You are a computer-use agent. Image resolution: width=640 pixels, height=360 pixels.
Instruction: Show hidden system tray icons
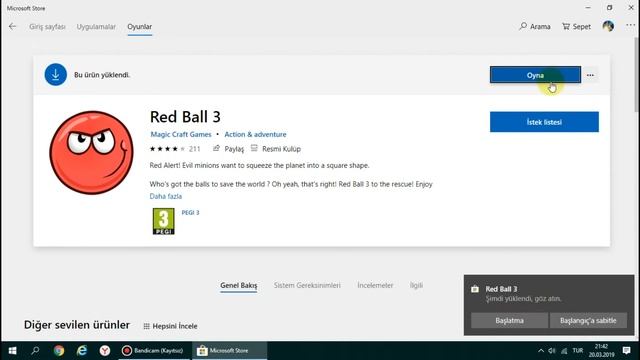(541, 351)
